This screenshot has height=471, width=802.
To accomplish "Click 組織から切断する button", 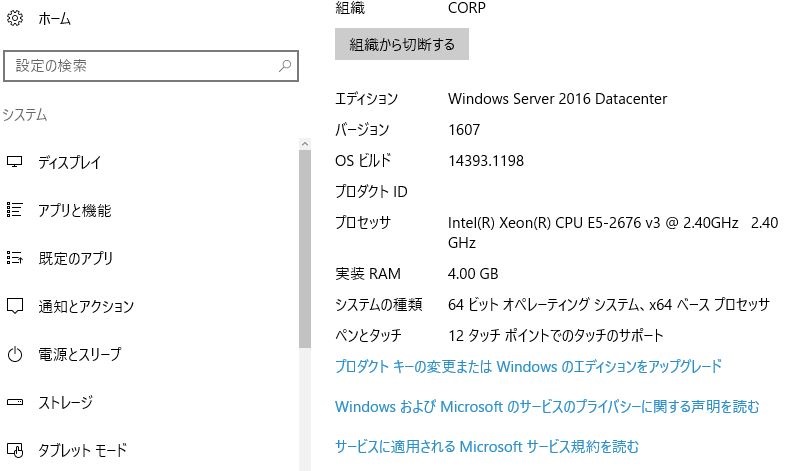I will (x=402, y=44).
